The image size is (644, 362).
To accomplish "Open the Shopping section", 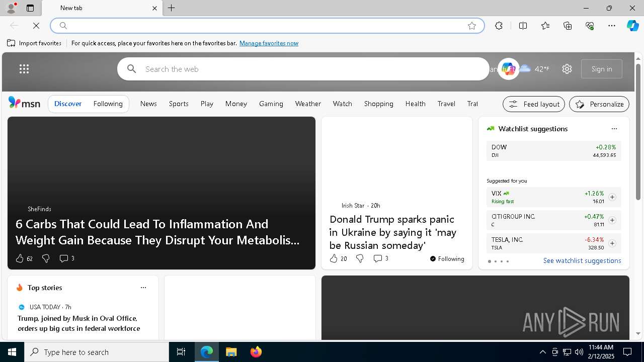I will point(379,104).
